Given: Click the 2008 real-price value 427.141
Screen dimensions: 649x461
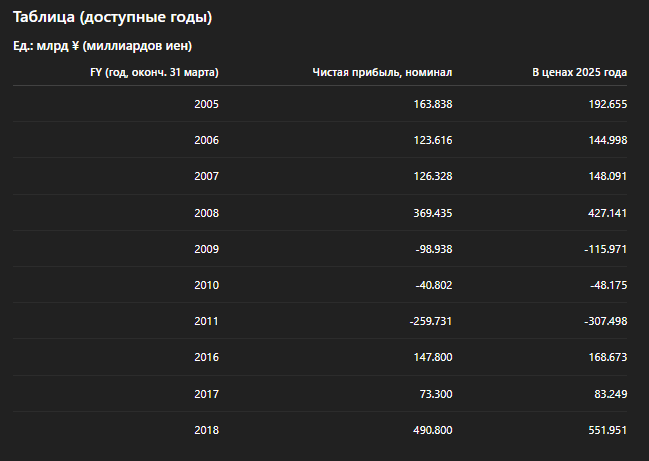Looking at the screenshot, I should [607, 213].
